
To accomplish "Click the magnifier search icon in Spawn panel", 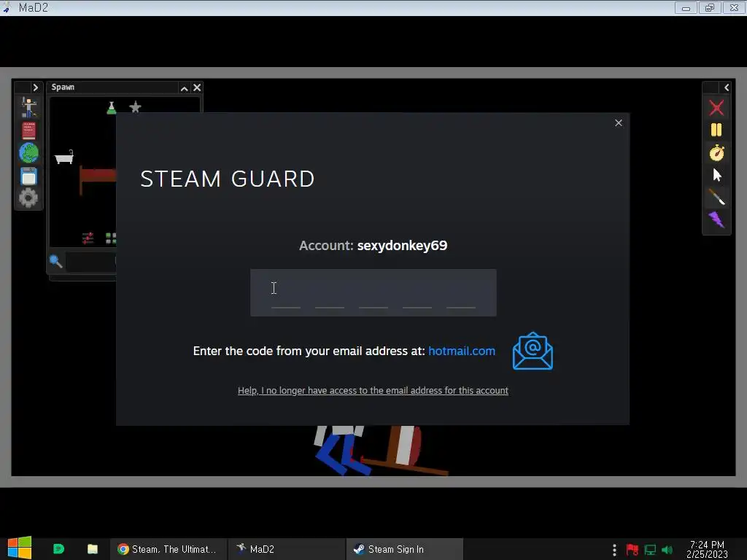I will (55, 261).
